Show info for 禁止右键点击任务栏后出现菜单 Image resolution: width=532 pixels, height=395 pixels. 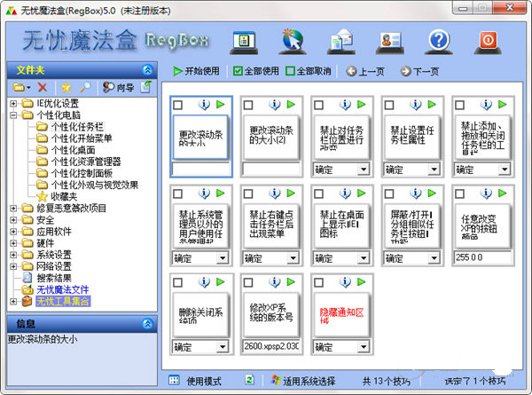pyautogui.click(x=275, y=194)
